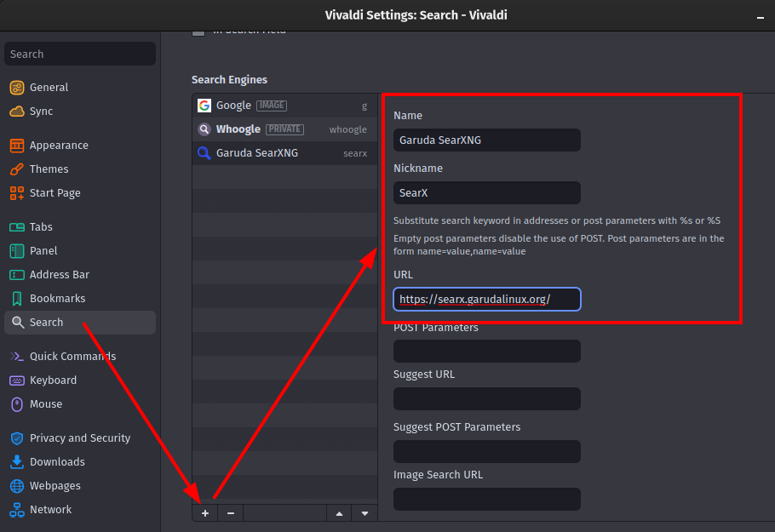Click the Suggest POST Parameters field
Screen dimensions: 775x532
coord(487,451)
